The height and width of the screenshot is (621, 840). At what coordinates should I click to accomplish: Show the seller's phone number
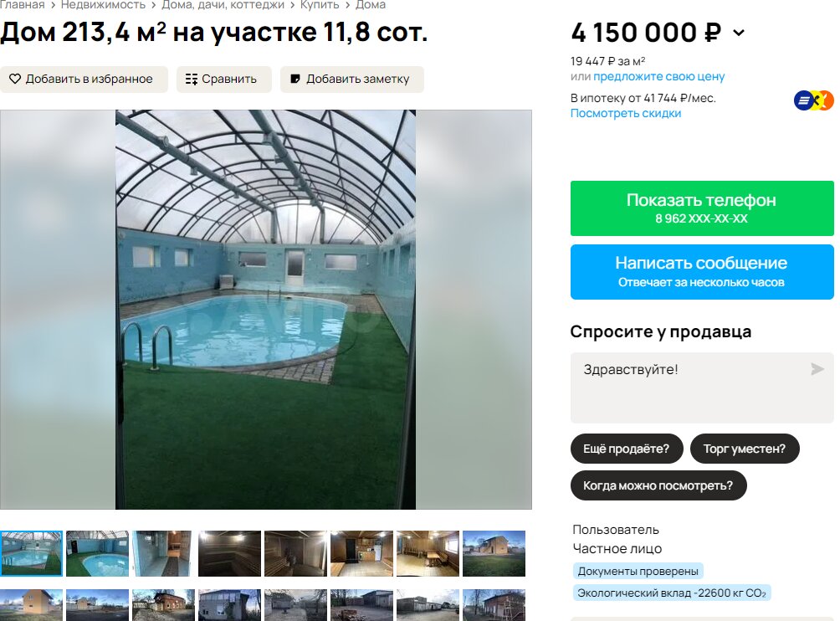702,208
